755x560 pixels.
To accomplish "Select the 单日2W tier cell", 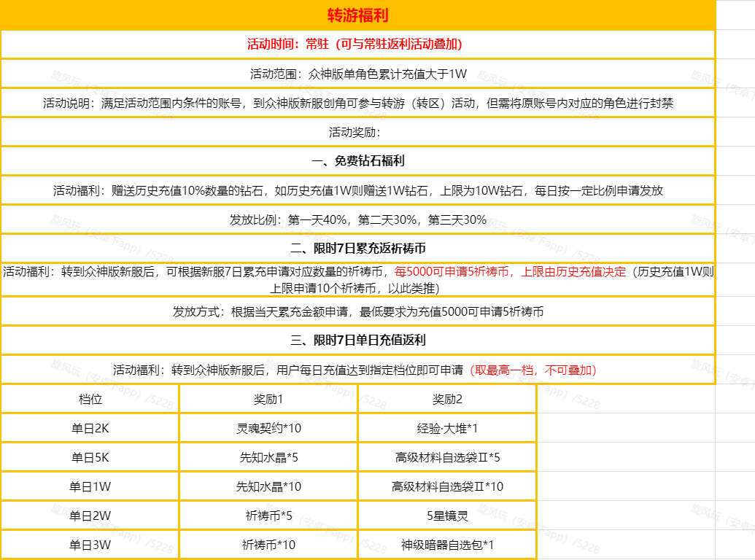I will [x=90, y=516].
